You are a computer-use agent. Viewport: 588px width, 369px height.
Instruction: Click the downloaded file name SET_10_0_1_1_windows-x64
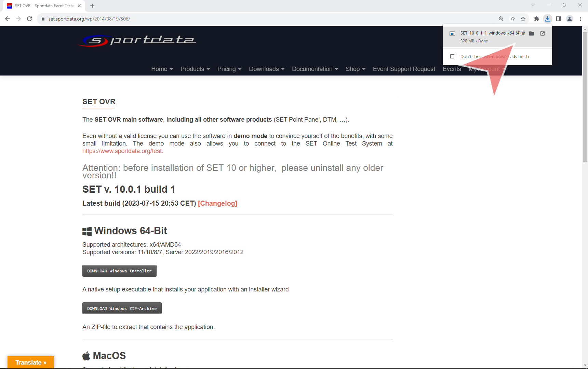point(492,33)
